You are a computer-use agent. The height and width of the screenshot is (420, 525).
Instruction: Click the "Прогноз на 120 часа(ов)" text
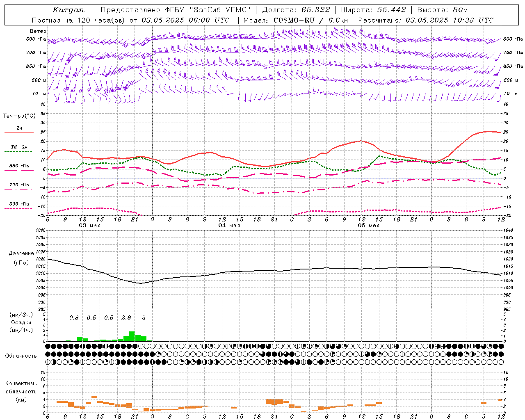tap(79, 20)
